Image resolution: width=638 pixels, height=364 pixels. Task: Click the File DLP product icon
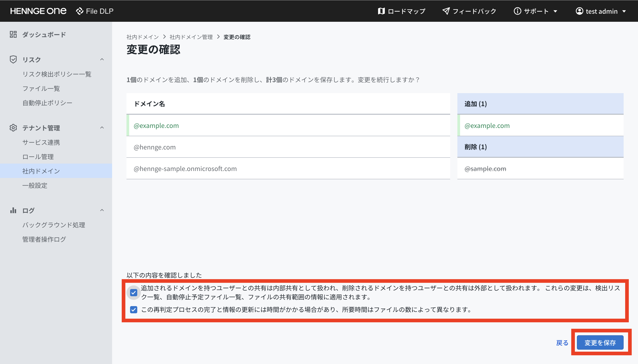tap(80, 11)
